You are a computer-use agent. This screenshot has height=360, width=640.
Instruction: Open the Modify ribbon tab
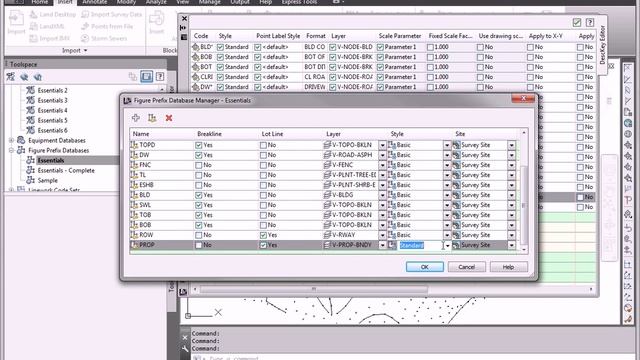pyautogui.click(x=126, y=2)
